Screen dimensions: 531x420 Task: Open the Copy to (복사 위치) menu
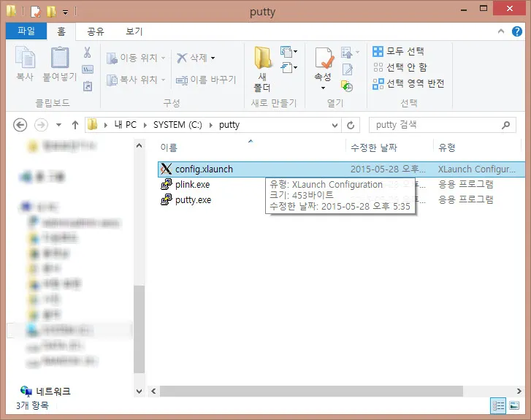[x=136, y=80]
